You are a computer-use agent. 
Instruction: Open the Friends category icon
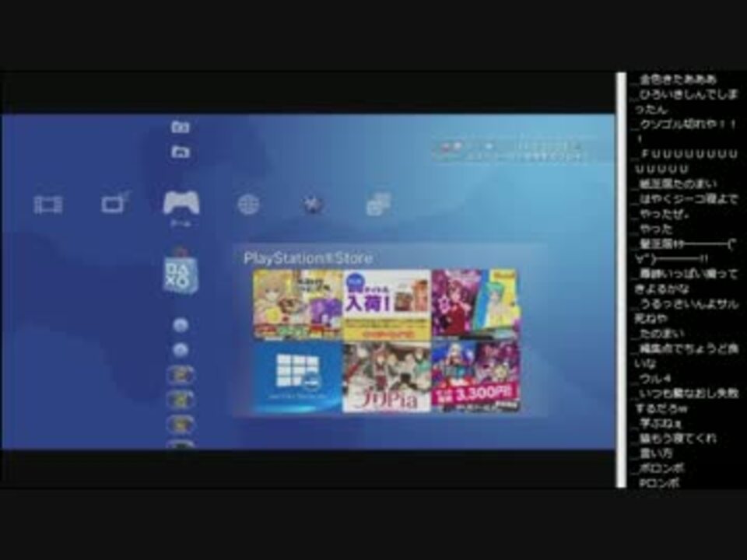click(378, 205)
